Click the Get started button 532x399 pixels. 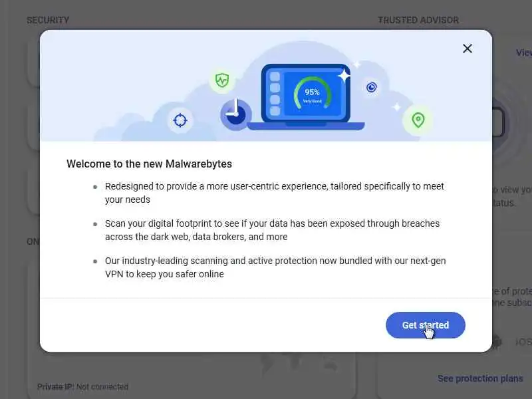pos(426,325)
